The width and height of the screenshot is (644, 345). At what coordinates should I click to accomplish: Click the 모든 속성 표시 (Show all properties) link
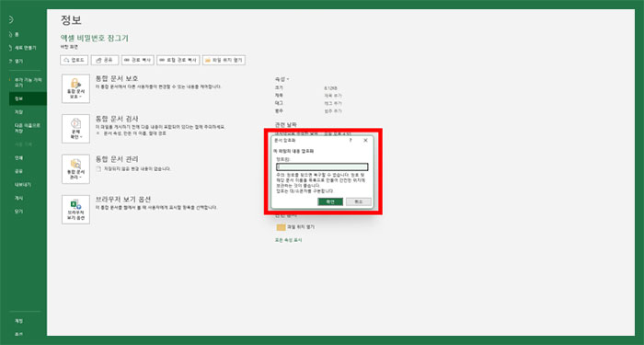click(288, 240)
